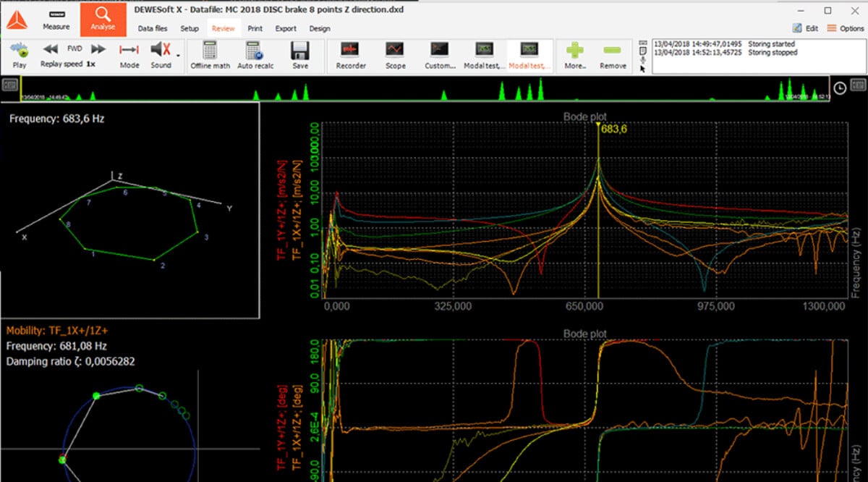Click the keyboard events filter icon
Viewport: 868px width, 482px height.
click(643, 43)
